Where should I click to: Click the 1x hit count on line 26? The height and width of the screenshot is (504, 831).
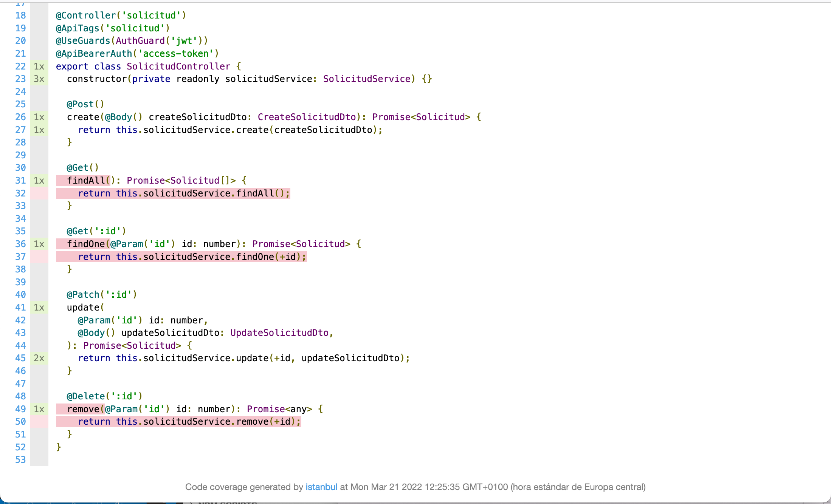[x=39, y=117]
